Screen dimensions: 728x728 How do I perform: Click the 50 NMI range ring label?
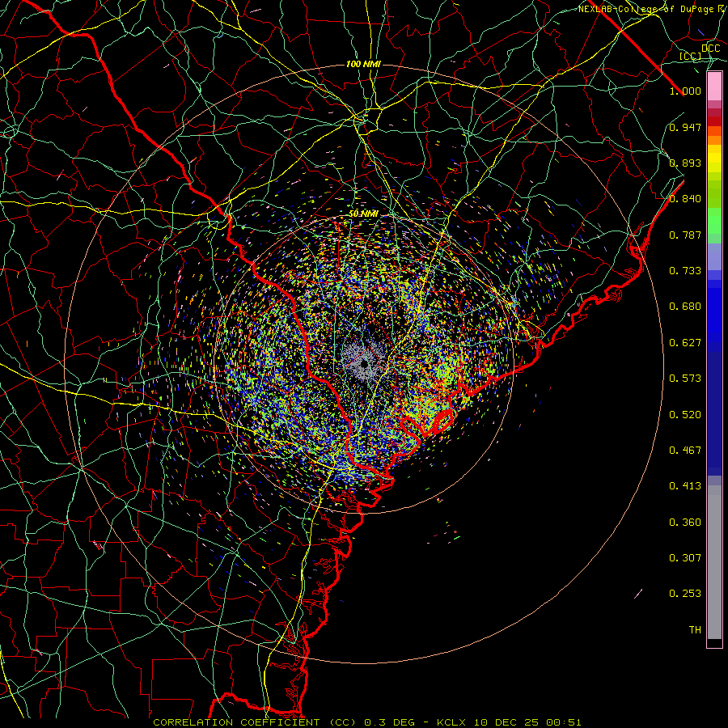coord(363,214)
